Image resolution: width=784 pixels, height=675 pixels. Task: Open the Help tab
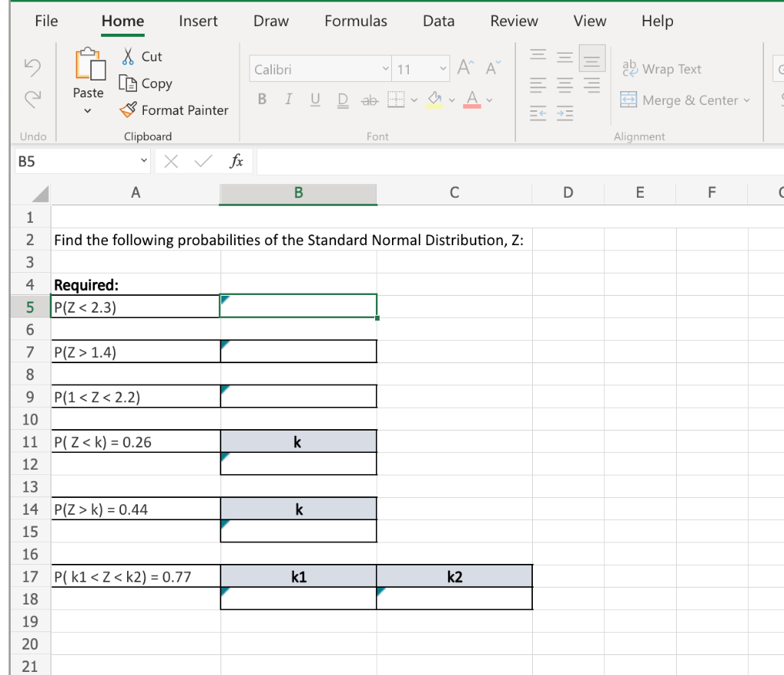(657, 21)
